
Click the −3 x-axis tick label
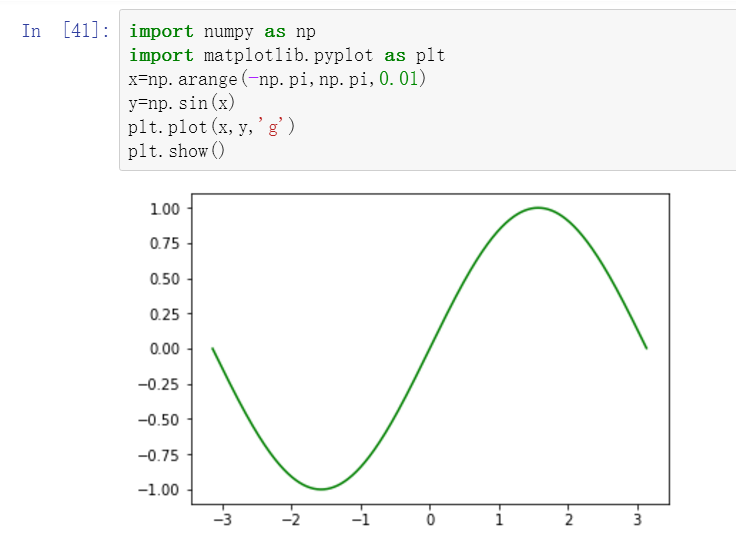[222, 520]
